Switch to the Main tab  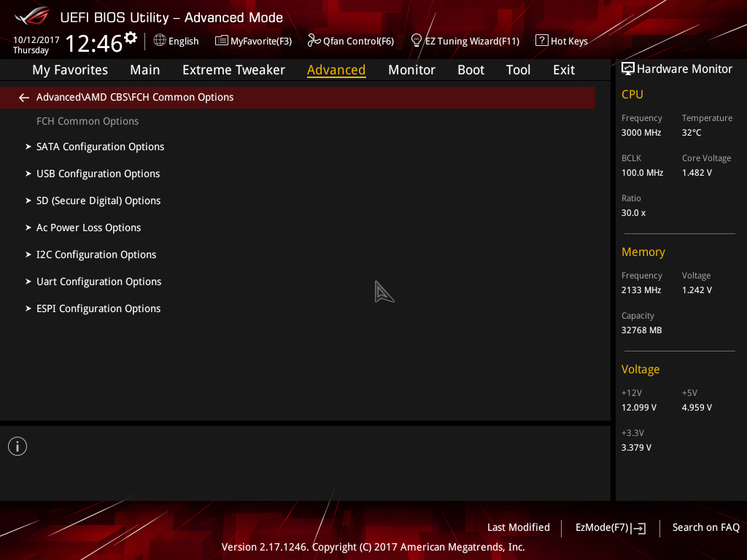145,70
